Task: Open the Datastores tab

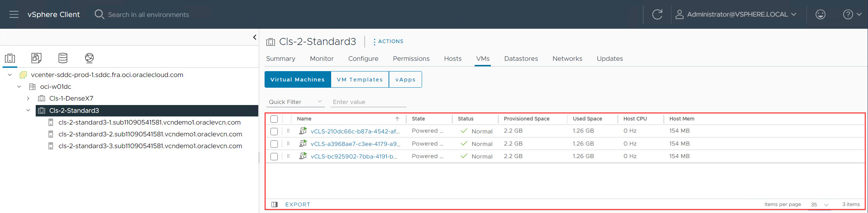Action: 521,59
